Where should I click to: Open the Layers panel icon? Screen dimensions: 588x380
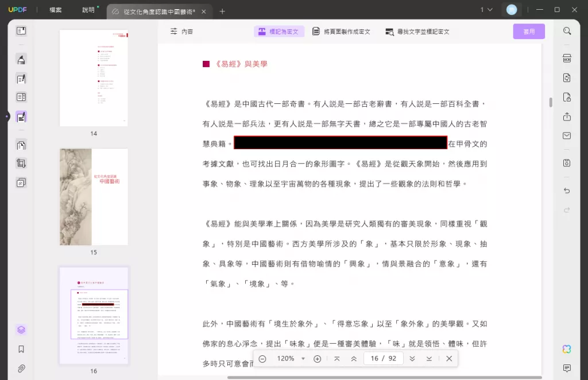(x=21, y=330)
